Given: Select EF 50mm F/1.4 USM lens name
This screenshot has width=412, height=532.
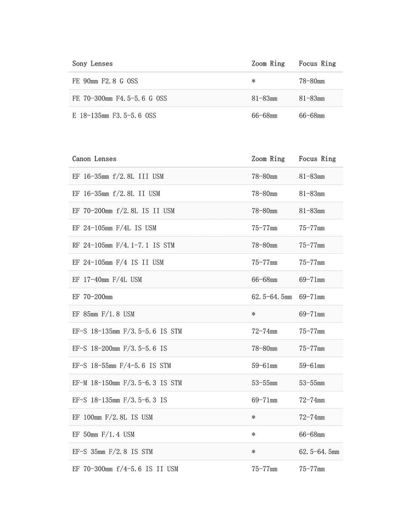Looking at the screenshot, I should click(x=103, y=434).
